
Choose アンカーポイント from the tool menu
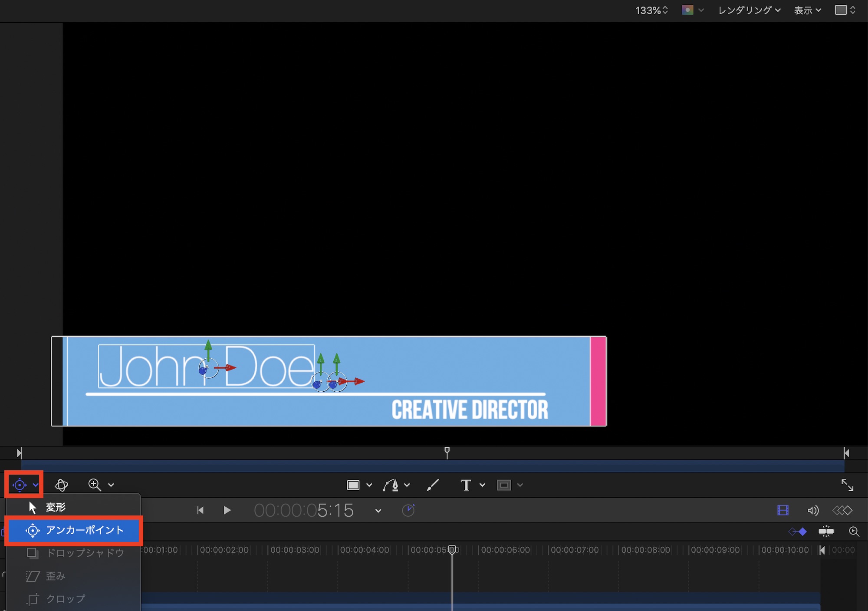tap(85, 530)
